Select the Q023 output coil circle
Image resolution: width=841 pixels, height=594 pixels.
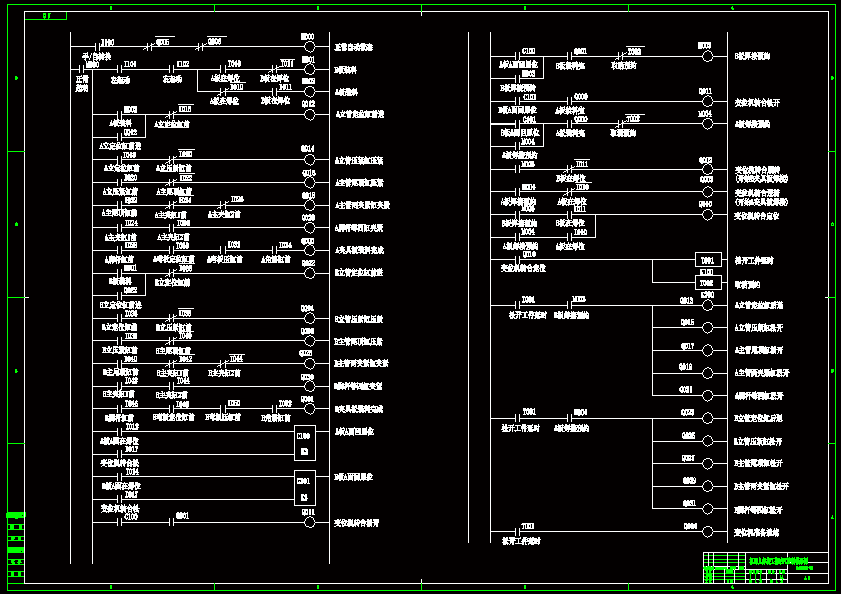[707, 418]
